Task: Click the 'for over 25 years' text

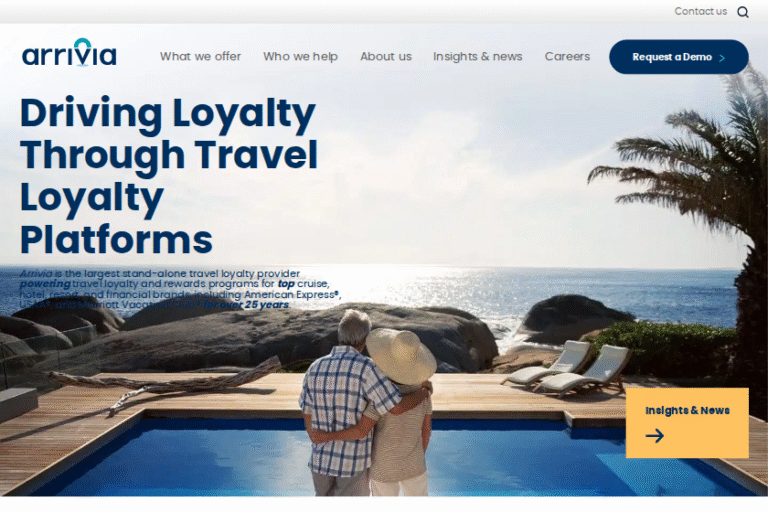Action: [246, 305]
